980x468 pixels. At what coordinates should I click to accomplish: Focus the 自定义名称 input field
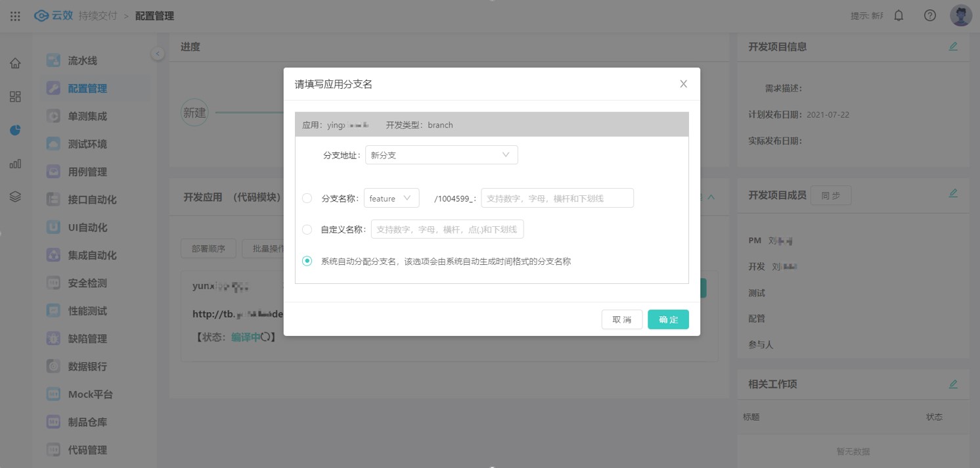pos(447,229)
